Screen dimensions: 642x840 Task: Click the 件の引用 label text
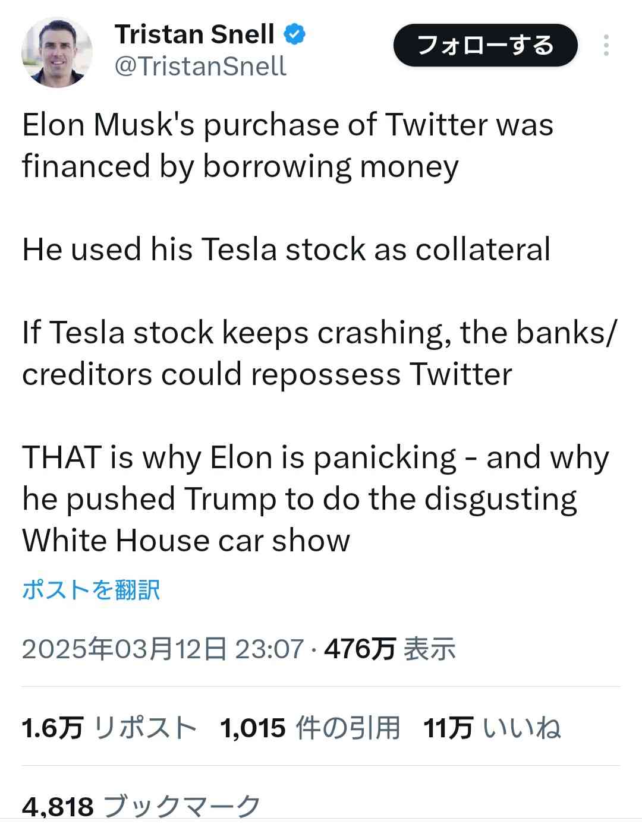click(347, 728)
